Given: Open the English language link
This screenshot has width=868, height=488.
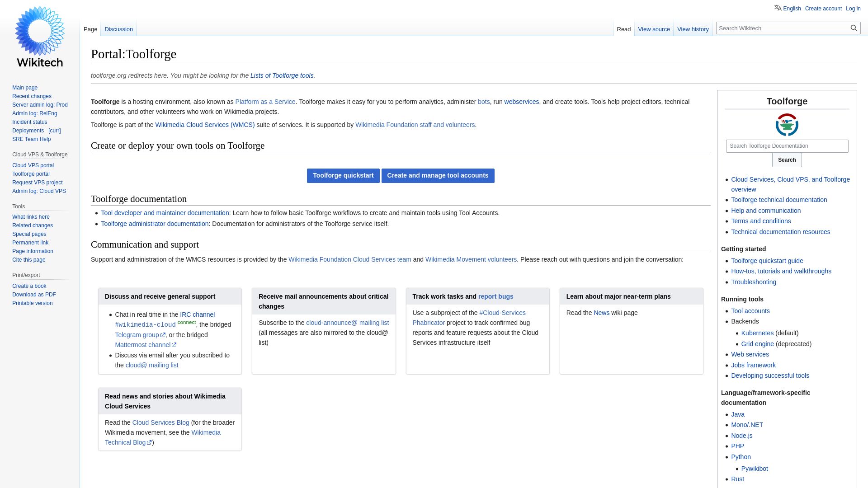Looking at the screenshot, I should coord(792,9).
